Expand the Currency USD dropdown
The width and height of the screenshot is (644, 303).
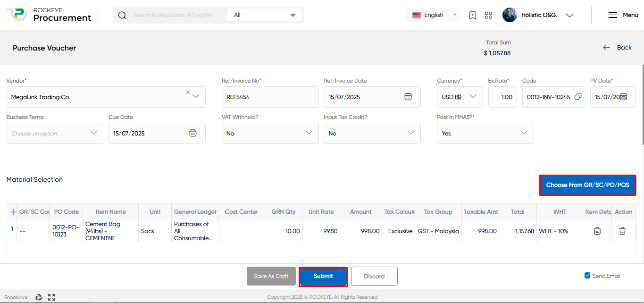tap(460, 97)
